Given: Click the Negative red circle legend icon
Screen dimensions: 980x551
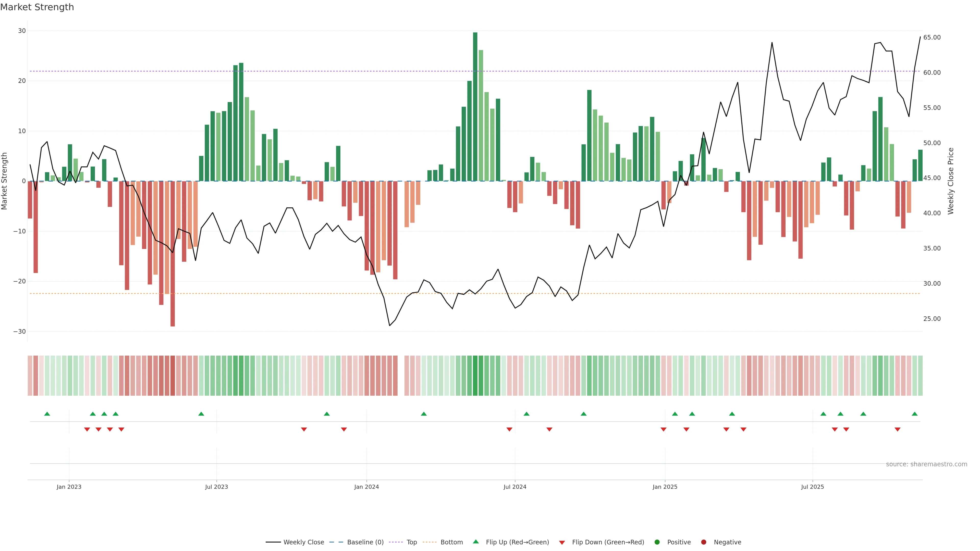Looking at the screenshot, I should click(703, 542).
